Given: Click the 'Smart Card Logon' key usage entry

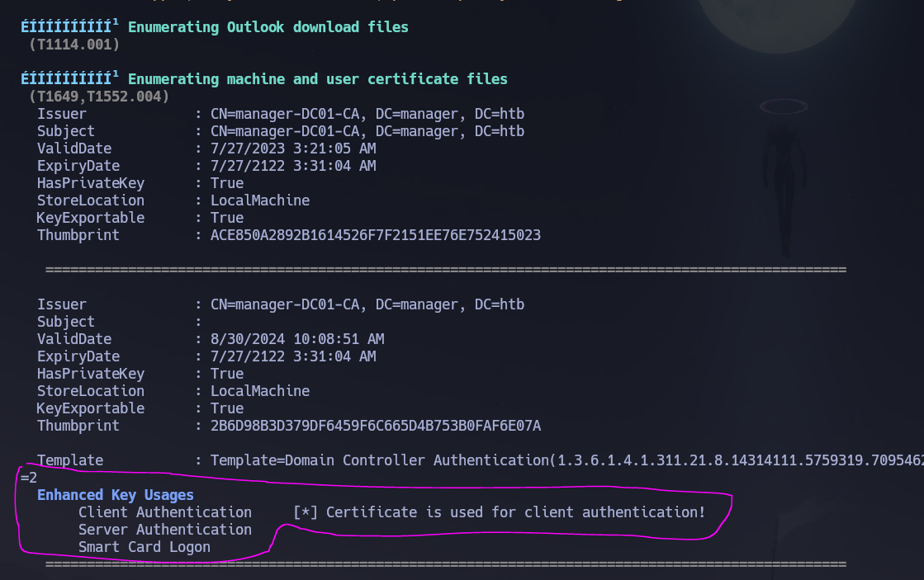Looking at the screenshot, I should (144, 546).
